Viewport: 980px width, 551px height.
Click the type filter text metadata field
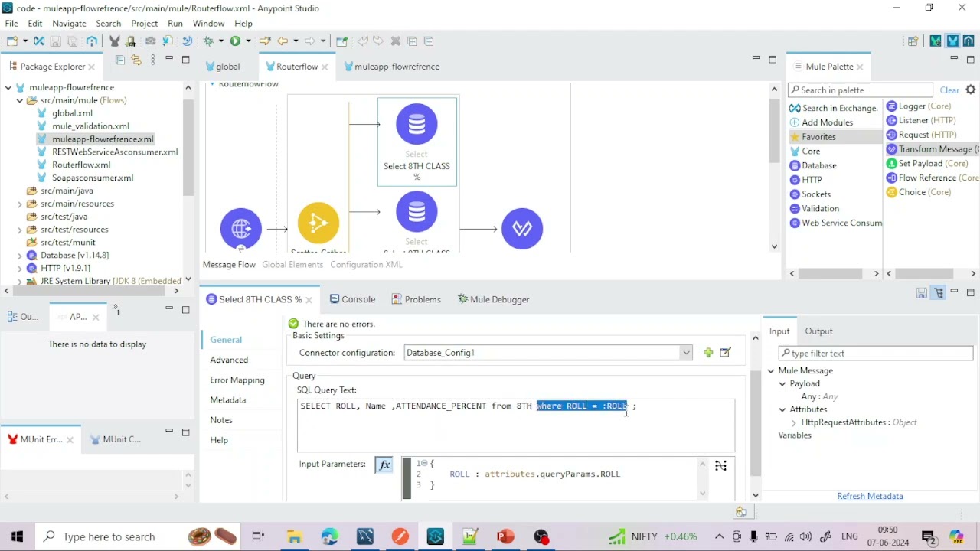(875, 354)
